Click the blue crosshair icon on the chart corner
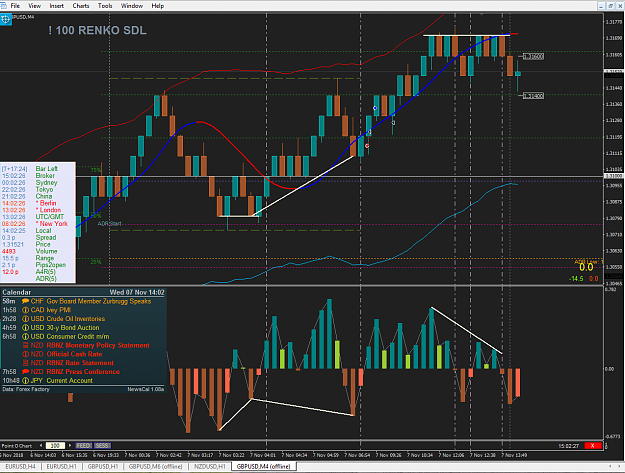 pos(6,19)
